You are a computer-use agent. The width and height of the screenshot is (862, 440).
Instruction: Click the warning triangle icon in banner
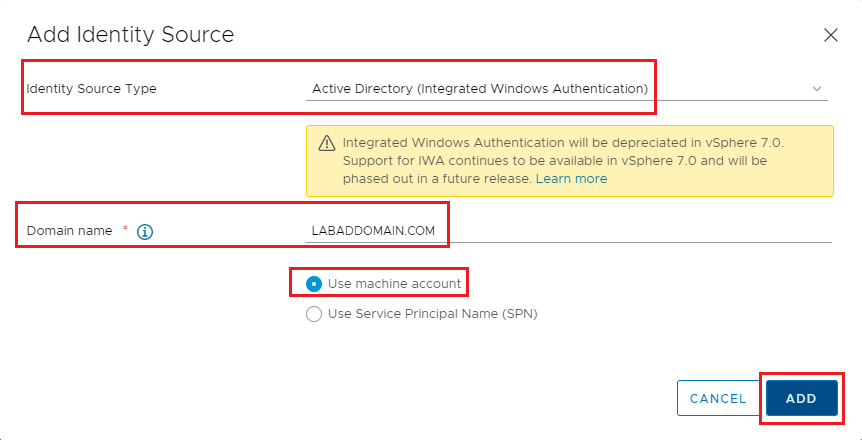click(326, 144)
